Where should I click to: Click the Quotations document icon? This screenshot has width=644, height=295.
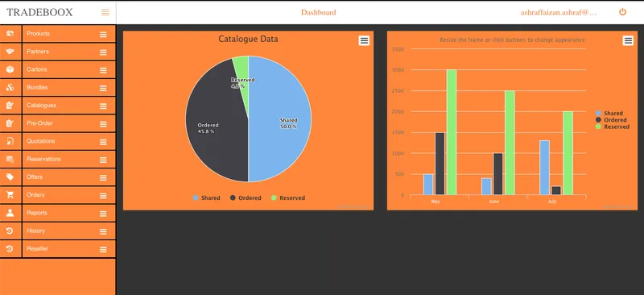10,141
